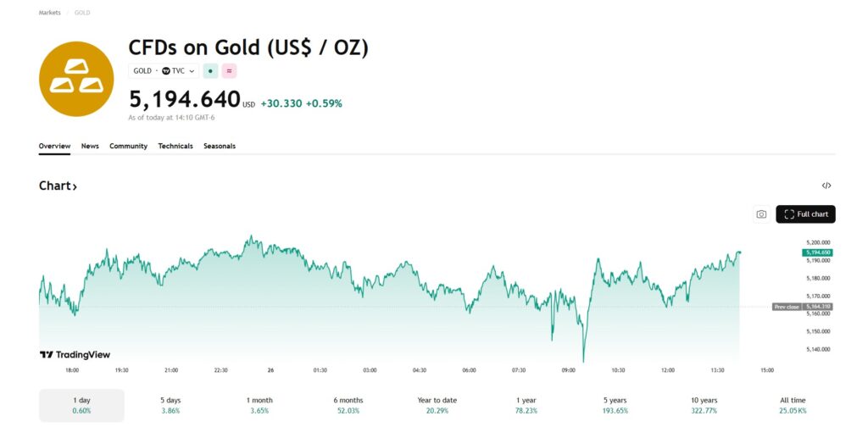Click the gold bars logo icon
Viewport: 868px width, 427px height.
pos(76,78)
